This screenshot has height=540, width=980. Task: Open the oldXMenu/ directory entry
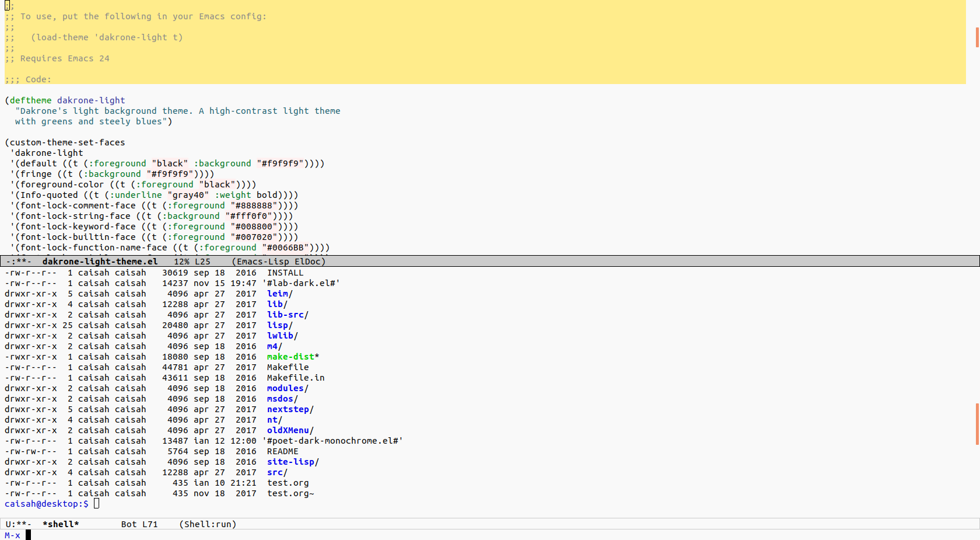pyautogui.click(x=290, y=430)
